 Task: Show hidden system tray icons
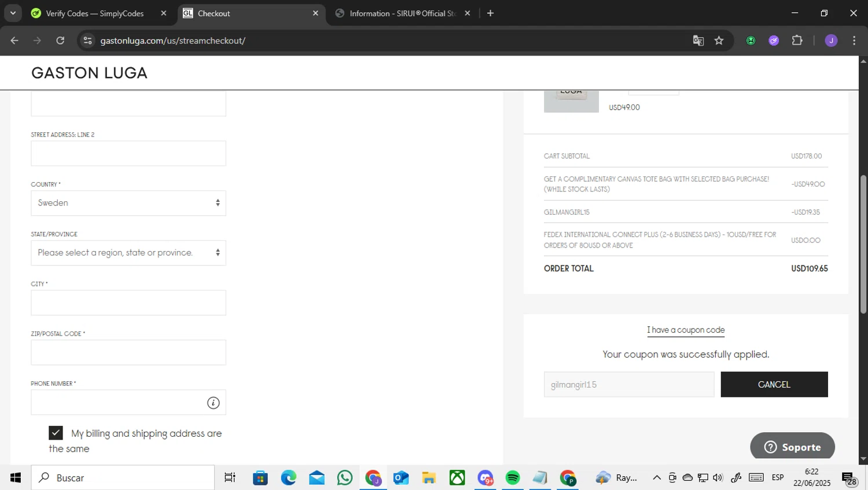coord(657,477)
